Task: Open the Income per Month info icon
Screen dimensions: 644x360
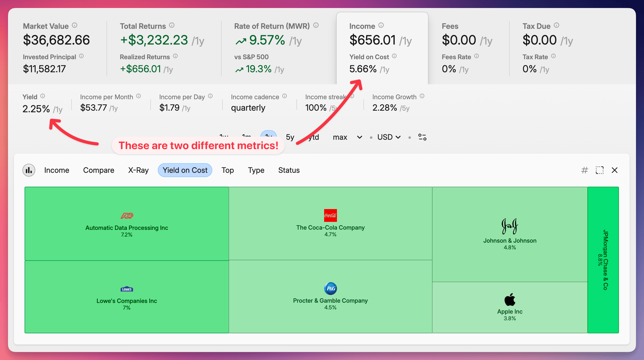Action: (x=139, y=96)
